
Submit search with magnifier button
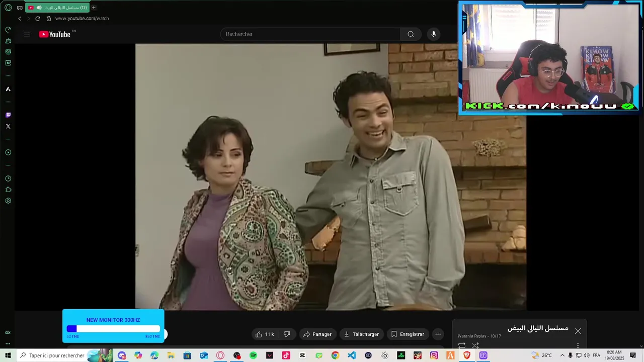point(411,34)
